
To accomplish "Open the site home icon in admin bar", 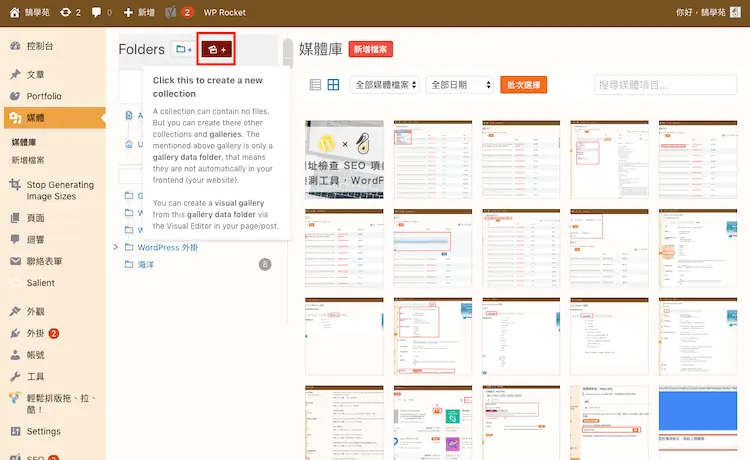I will click(15, 12).
